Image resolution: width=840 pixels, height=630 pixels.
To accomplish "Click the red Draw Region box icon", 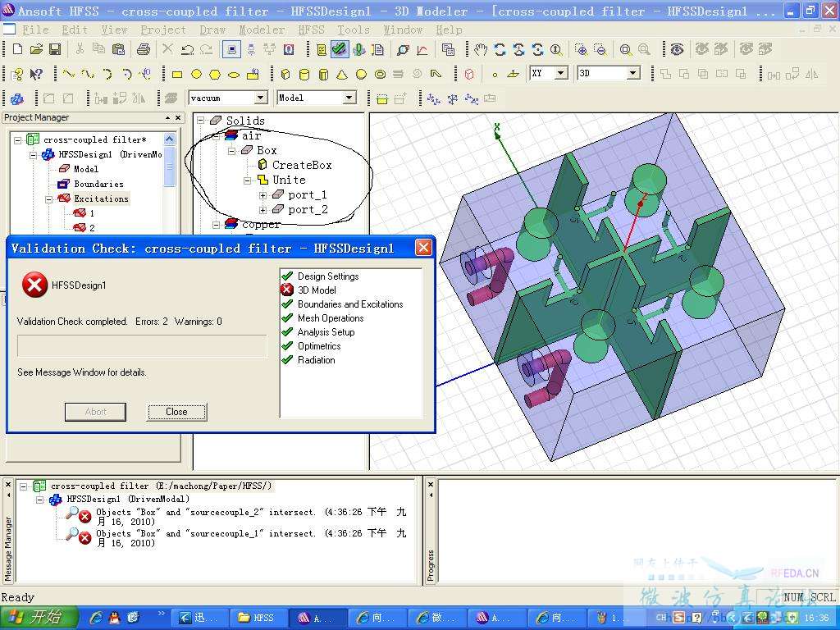I will 469,74.
